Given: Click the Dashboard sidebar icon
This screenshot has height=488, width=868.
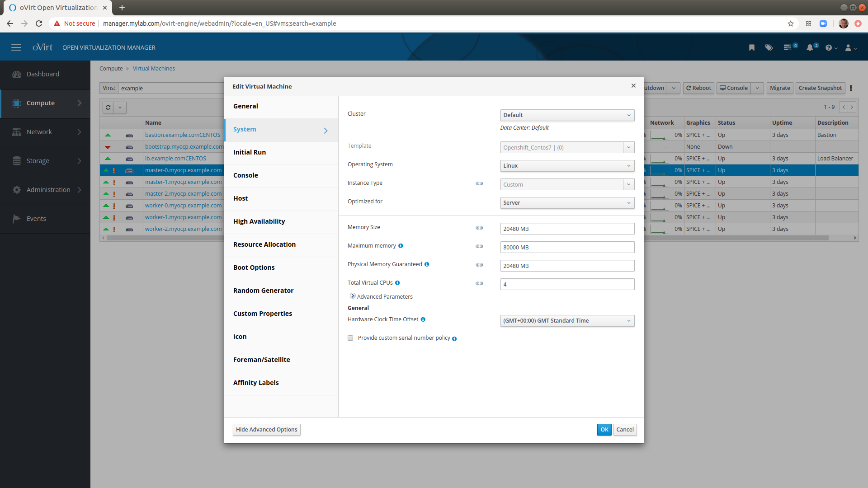Looking at the screenshot, I should point(17,74).
